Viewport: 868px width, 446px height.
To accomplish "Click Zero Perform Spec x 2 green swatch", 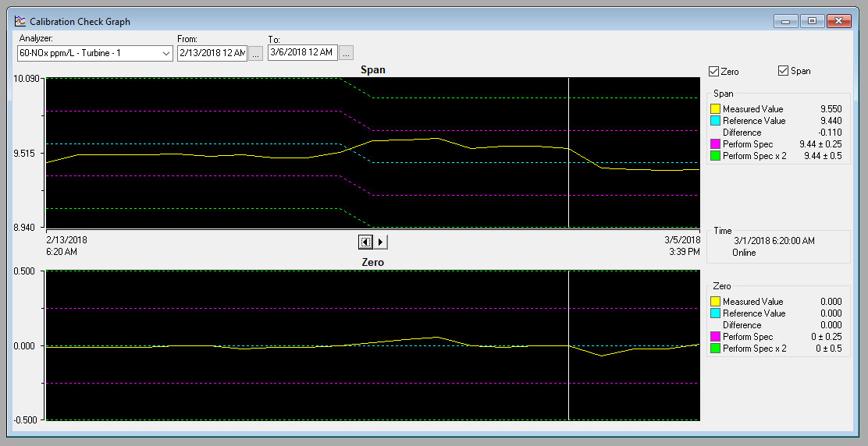I will [715, 349].
